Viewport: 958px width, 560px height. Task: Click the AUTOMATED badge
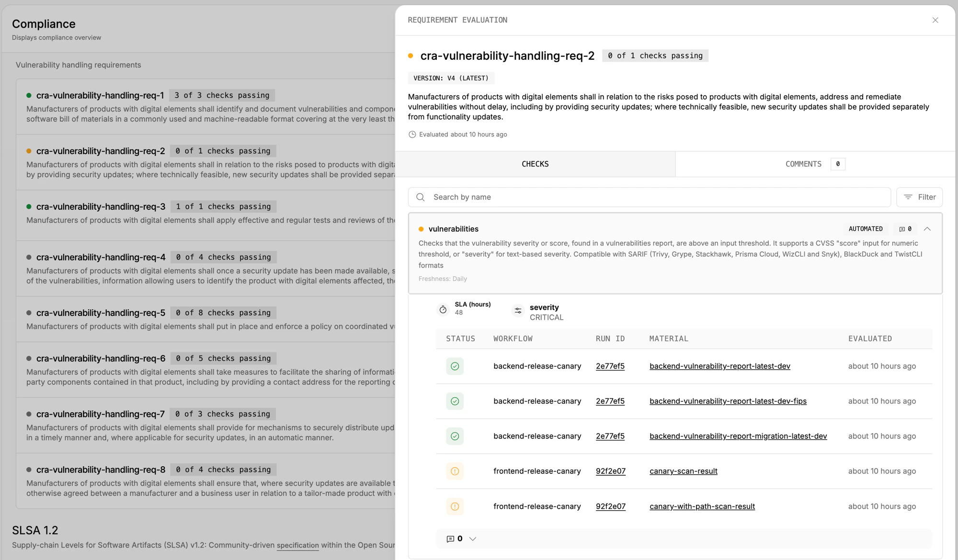866,229
